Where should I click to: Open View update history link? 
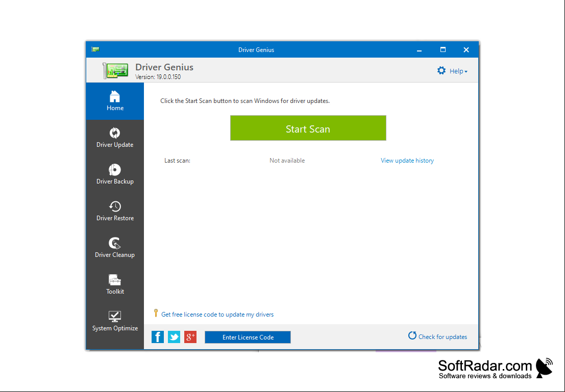(407, 161)
